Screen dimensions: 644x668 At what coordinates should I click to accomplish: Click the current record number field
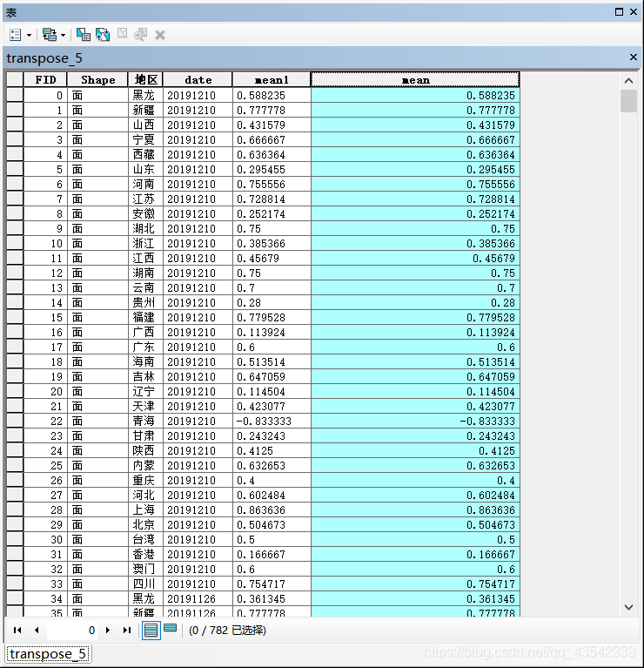pos(72,630)
